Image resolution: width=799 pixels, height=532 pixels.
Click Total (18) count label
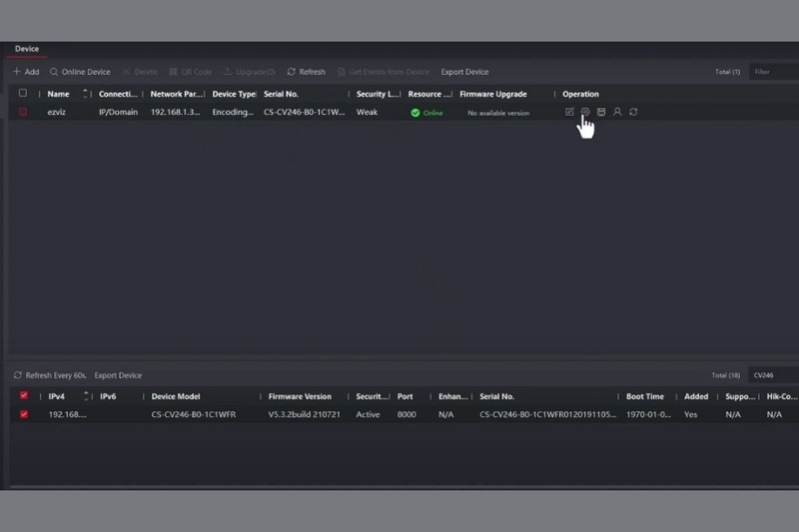726,375
